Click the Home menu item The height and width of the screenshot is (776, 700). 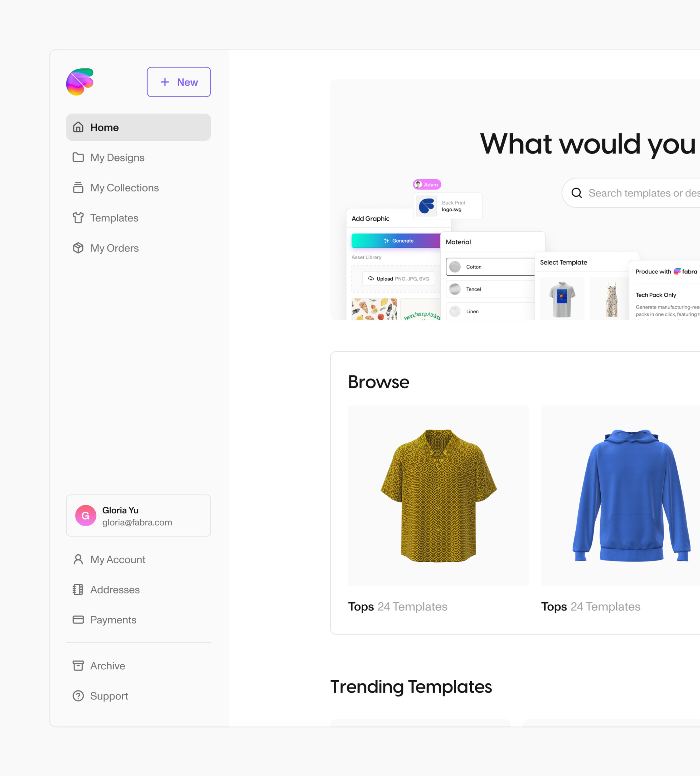click(139, 127)
